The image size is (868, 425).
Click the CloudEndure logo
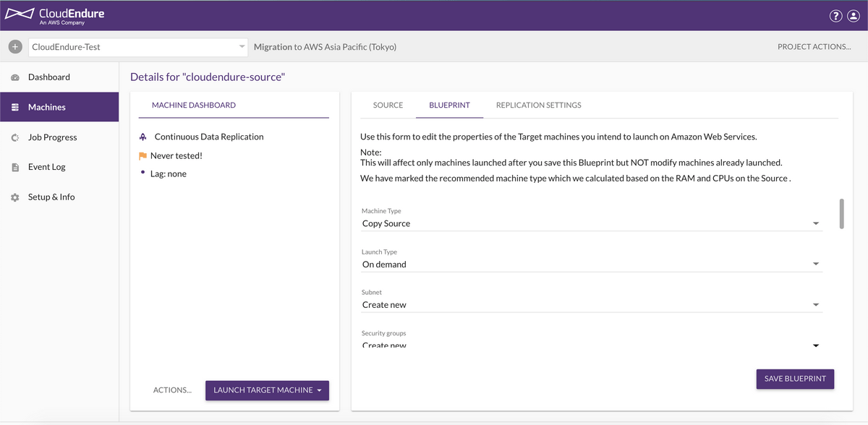55,16
